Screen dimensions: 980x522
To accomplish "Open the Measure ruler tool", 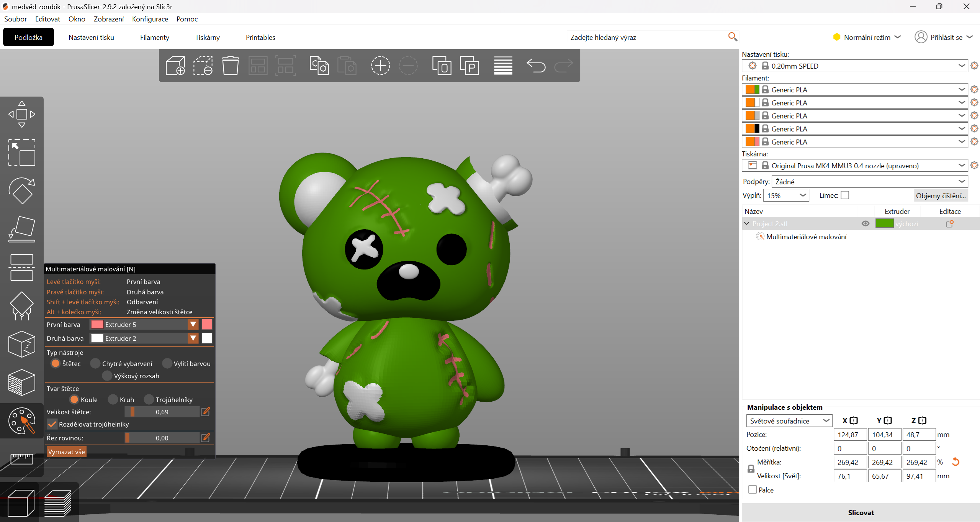I will (22, 458).
